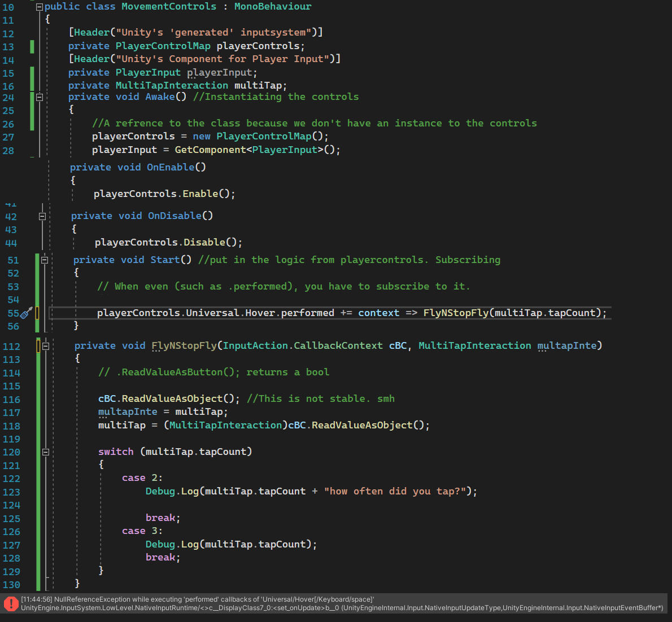Click FlyNStopFly in the method declaration
672x622 pixels.
pos(184,345)
